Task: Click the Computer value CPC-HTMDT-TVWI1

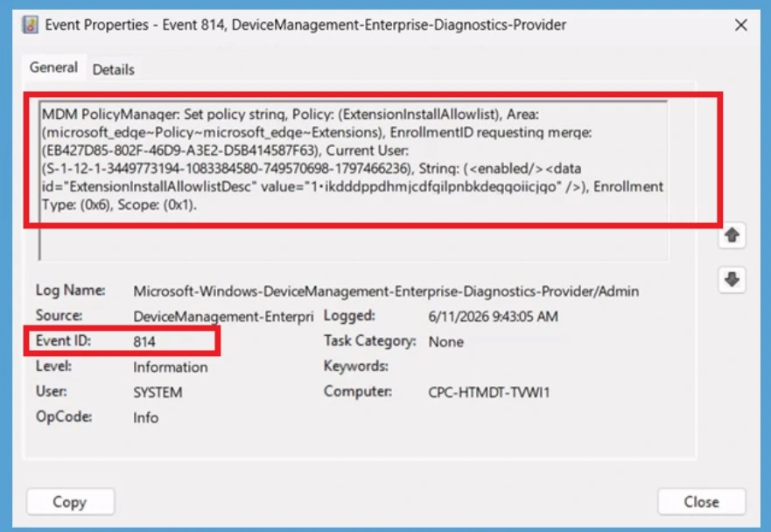Action: (x=488, y=392)
